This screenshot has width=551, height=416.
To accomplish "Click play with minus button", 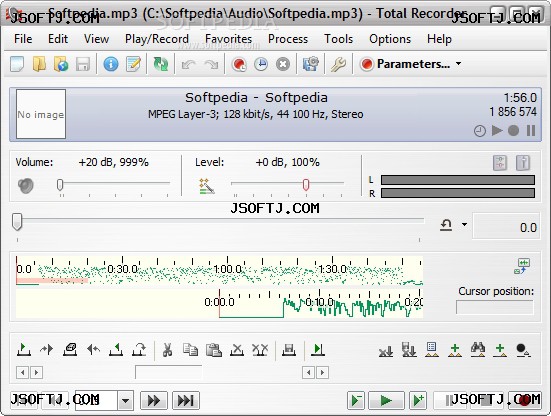I will [x=356, y=400].
